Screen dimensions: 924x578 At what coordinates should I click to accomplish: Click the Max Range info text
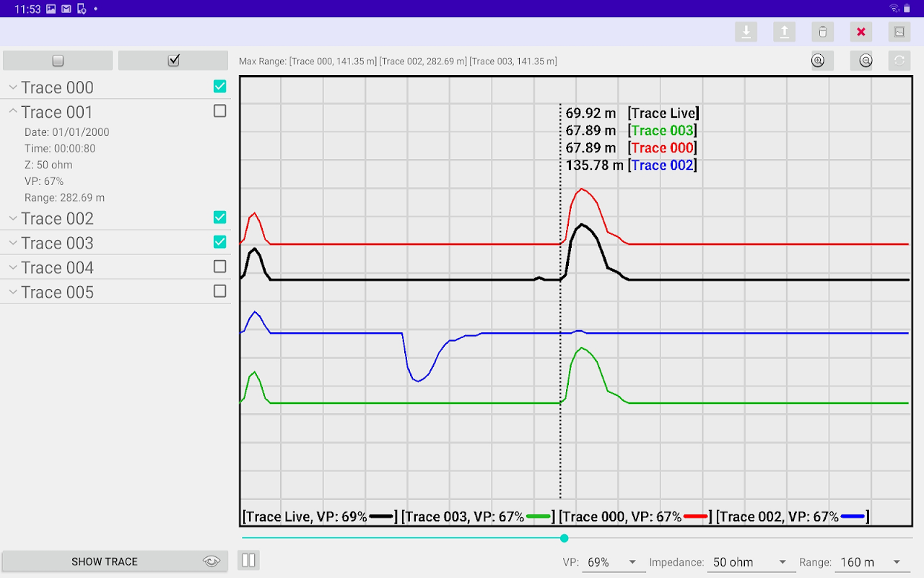(x=398, y=61)
